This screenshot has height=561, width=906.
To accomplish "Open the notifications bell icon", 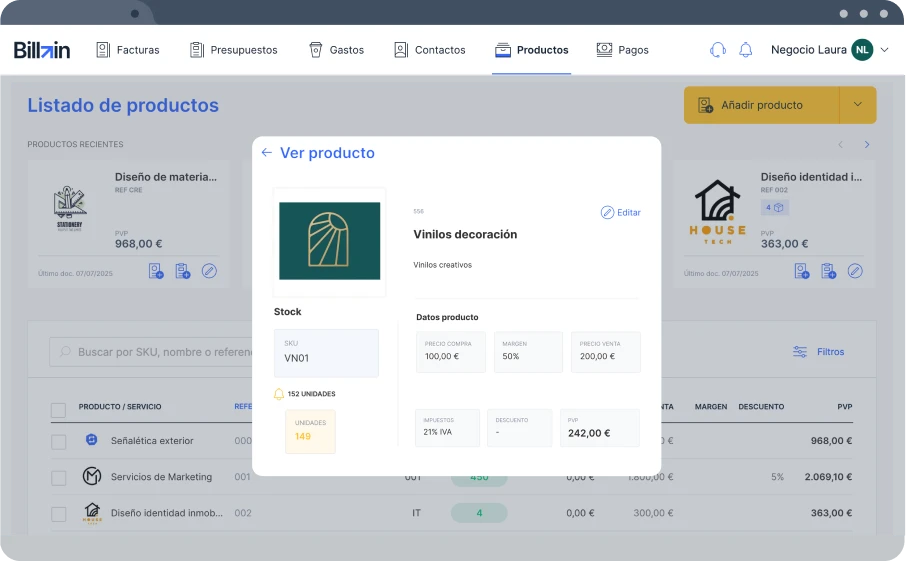I will tap(745, 50).
